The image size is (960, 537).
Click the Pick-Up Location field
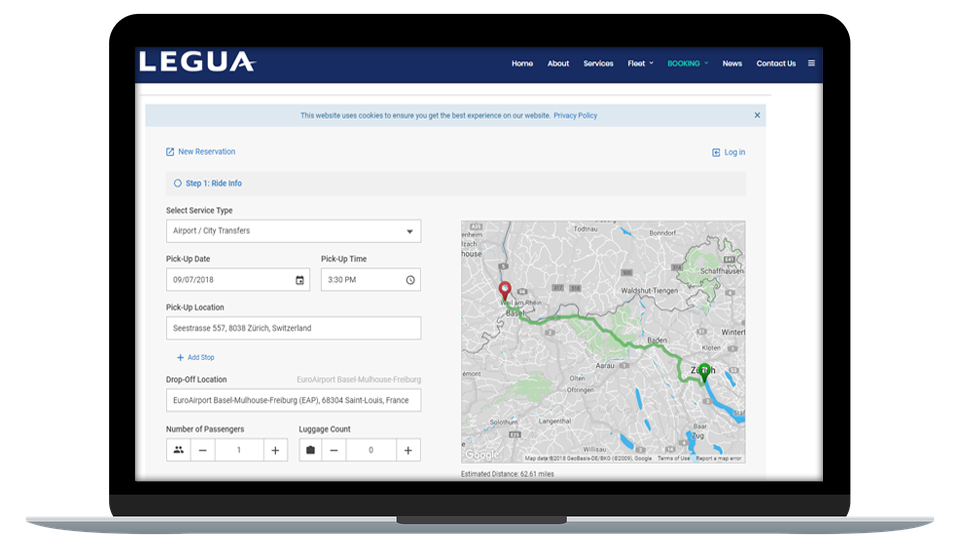293,328
